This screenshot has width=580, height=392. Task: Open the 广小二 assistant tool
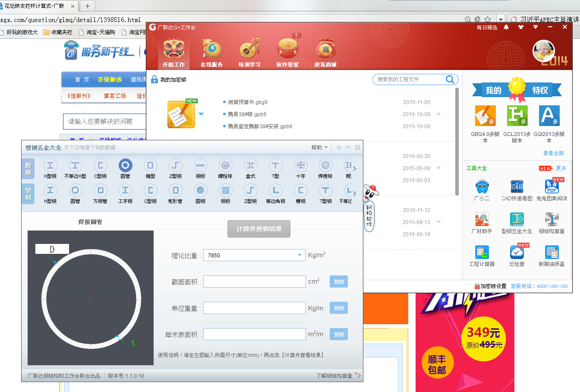(x=482, y=187)
